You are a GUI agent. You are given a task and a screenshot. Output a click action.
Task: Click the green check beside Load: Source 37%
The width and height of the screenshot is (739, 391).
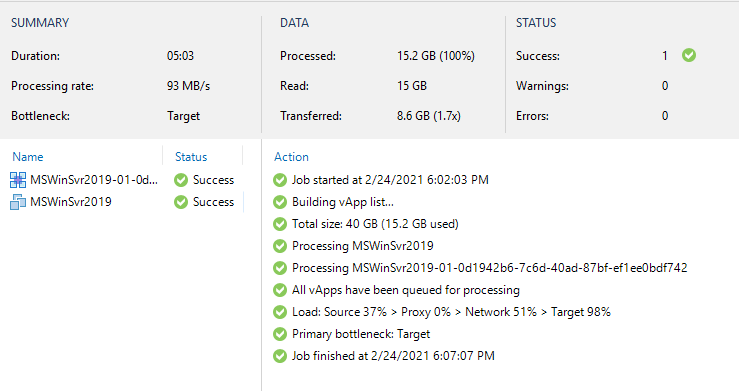[x=280, y=312]
